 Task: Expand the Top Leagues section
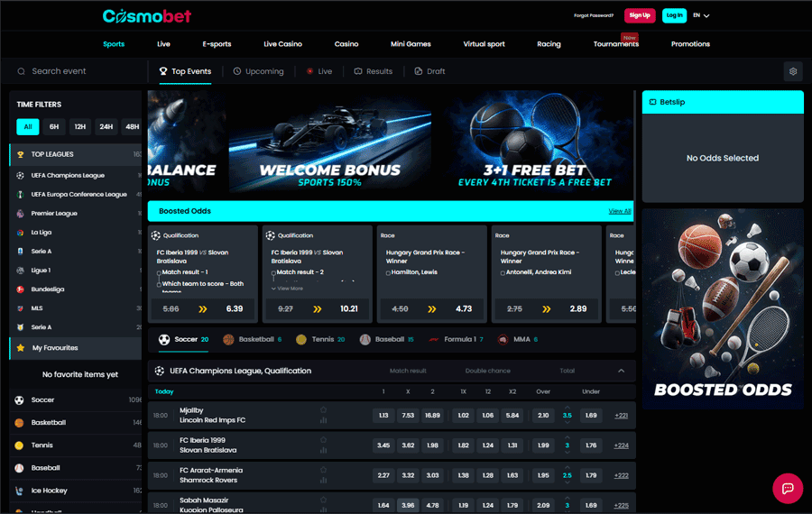[x=75, y=154]
